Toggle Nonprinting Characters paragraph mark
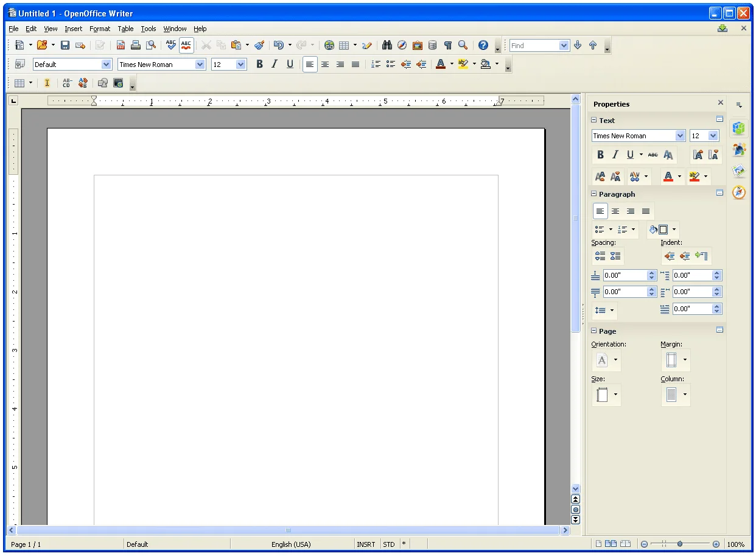 pyautogui.click(x=447, y=45)
